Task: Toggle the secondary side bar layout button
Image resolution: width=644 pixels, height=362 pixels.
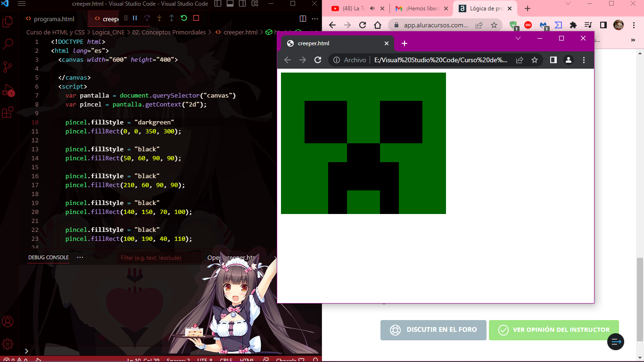Action: click(242, 4)
